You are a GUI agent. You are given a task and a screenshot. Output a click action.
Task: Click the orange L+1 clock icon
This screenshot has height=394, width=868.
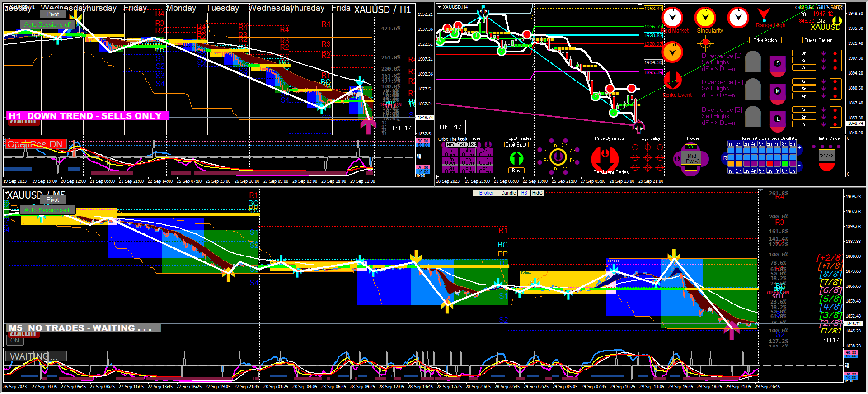[672, 52]
